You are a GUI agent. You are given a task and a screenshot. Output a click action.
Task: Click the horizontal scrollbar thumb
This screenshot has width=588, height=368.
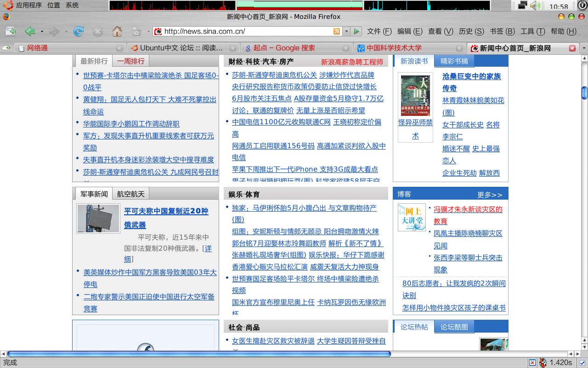click(198, 354)
